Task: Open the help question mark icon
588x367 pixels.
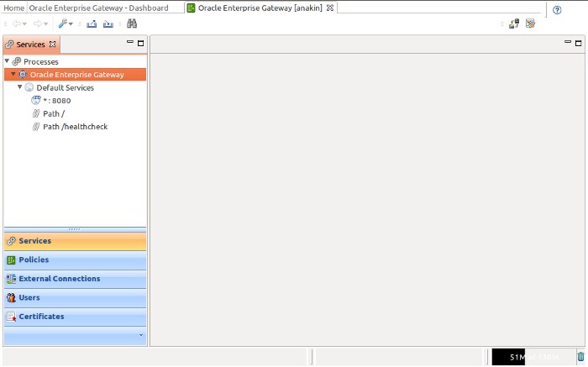Action: [x=557, y=10]
